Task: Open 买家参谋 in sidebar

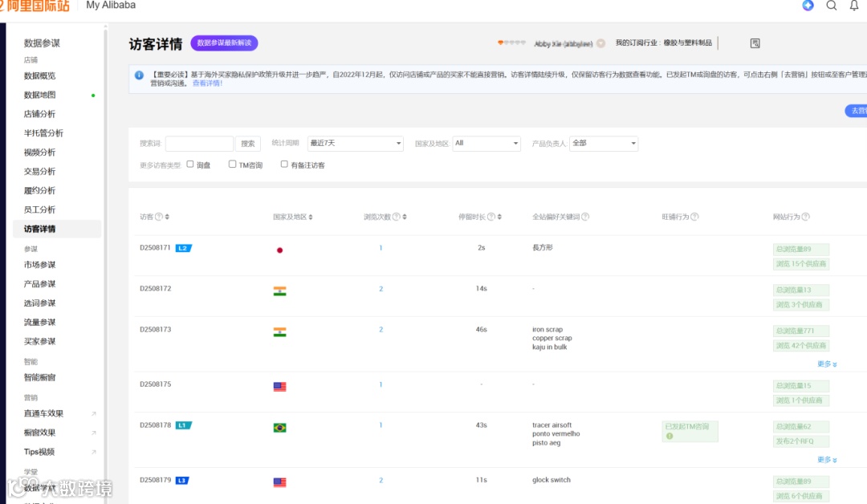Action: (x=40, y=342)
